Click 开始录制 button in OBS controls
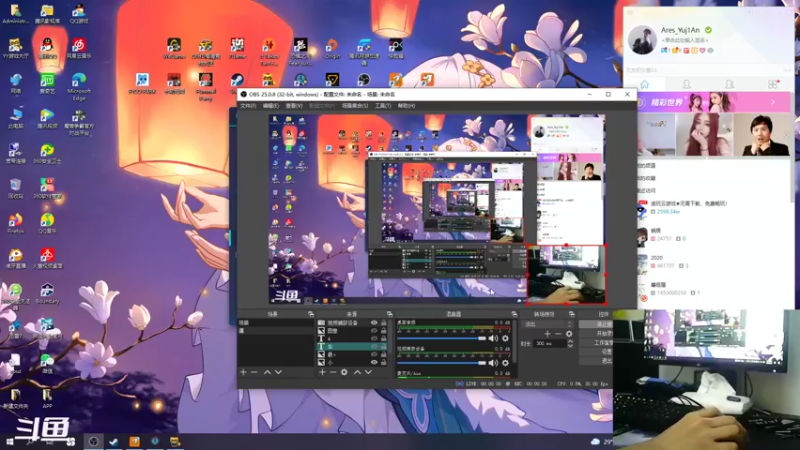Screen dimensions: 800x450 [x=596, y=333]
